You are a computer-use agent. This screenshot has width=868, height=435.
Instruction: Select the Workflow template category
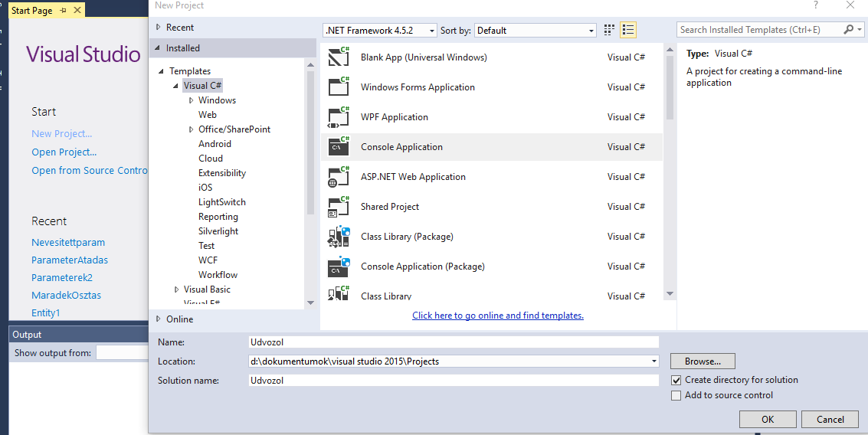point(218,275)
